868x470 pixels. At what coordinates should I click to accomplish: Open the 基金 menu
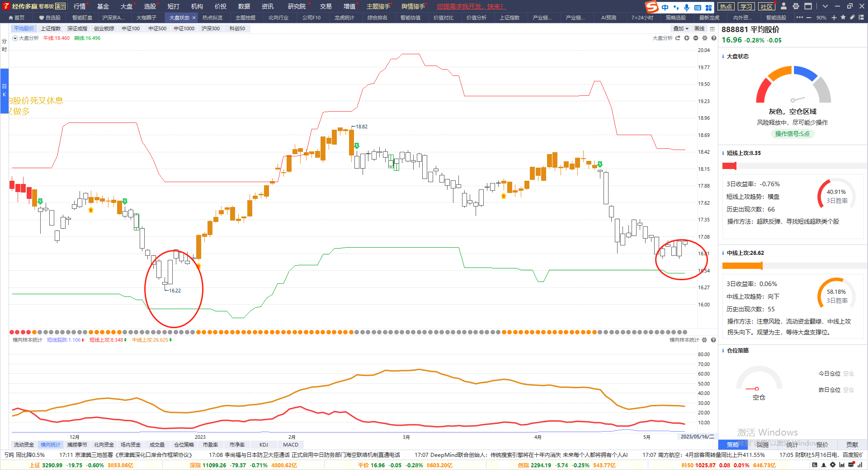(x=103, y=6)
